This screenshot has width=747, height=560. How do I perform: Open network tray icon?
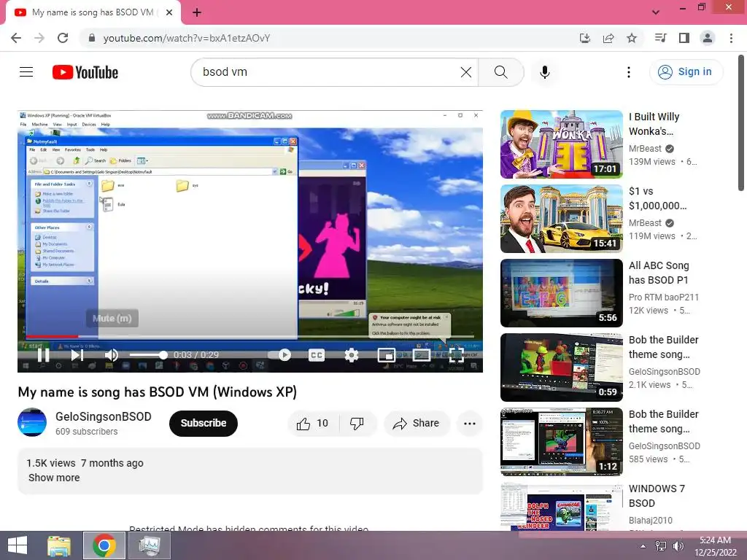coord(661,546)
